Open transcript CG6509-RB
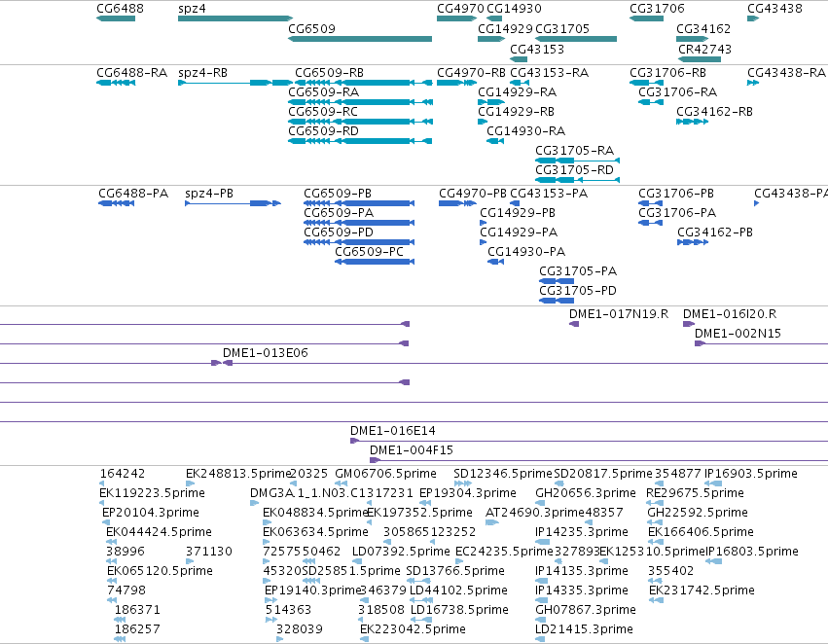This screenshot has height=644, width=828. pyautogui.click(x=363, y=83)
